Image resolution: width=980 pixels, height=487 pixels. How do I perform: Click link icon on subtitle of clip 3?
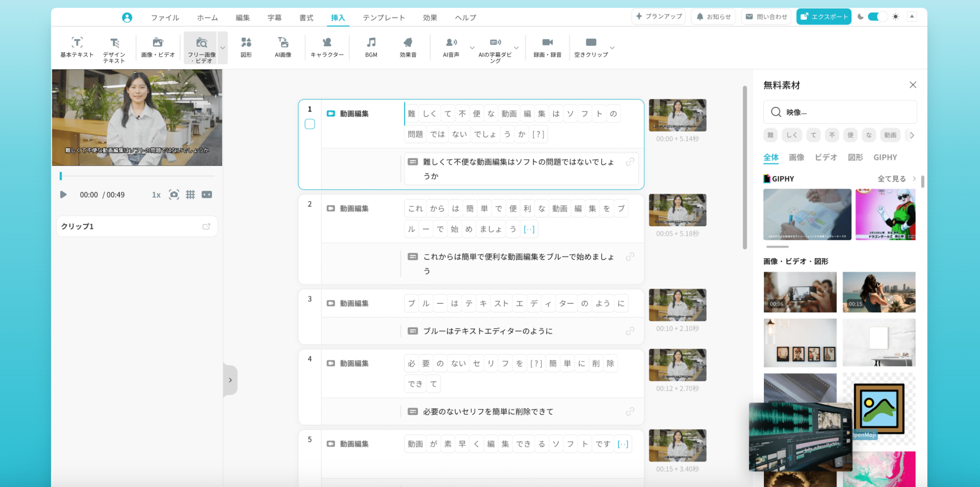pyautogui.click(x=630, y=331)
